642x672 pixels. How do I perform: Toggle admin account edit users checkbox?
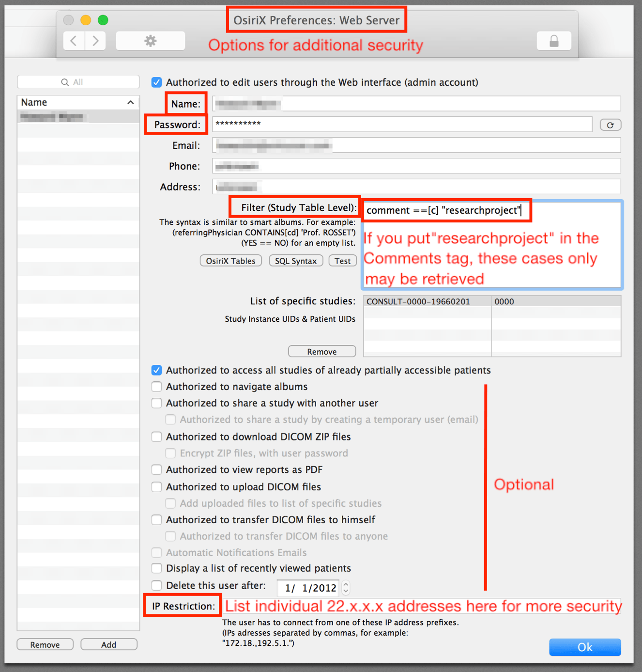pos(156,82)
